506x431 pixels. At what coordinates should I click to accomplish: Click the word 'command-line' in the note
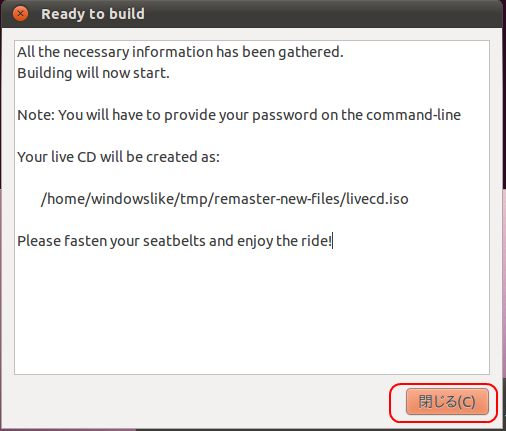click(x=413, y=115)
